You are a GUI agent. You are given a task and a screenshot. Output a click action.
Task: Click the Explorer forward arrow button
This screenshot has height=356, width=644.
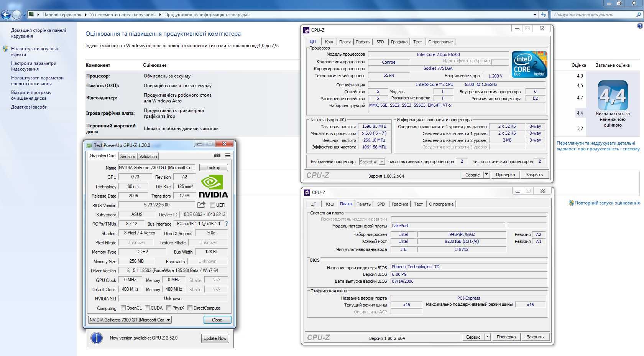16,15
